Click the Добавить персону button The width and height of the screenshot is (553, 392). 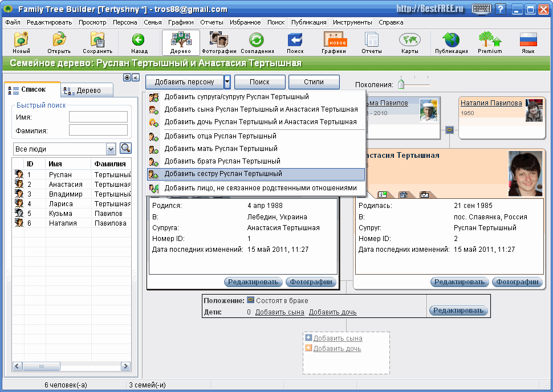(x=185, y=82)
